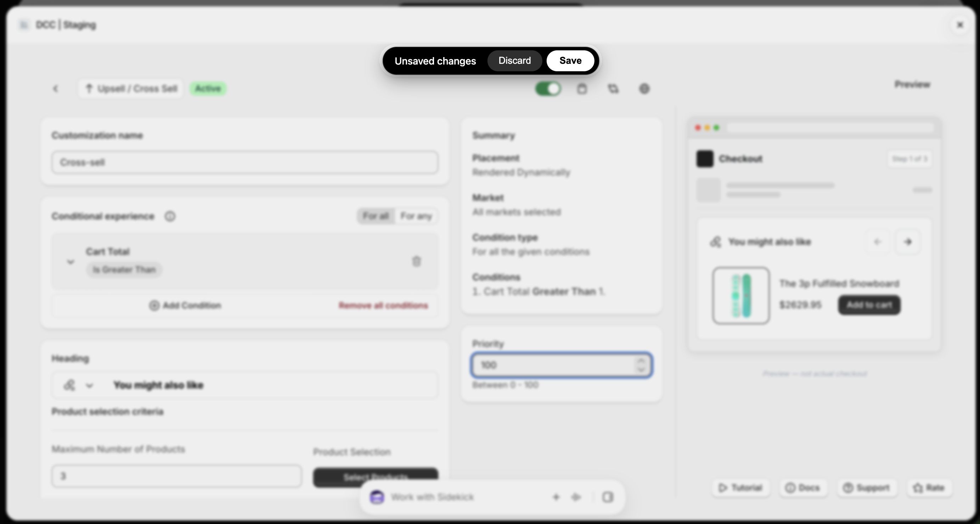Increase Priority with the up stepper
980x524 pixels.
click(x=641, y=360)
